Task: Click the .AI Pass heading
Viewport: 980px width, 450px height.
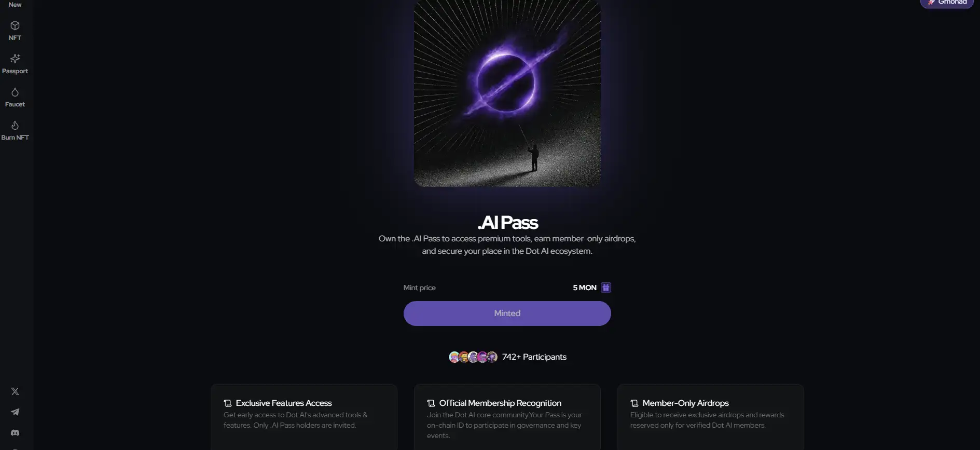Action: (507, 223)
